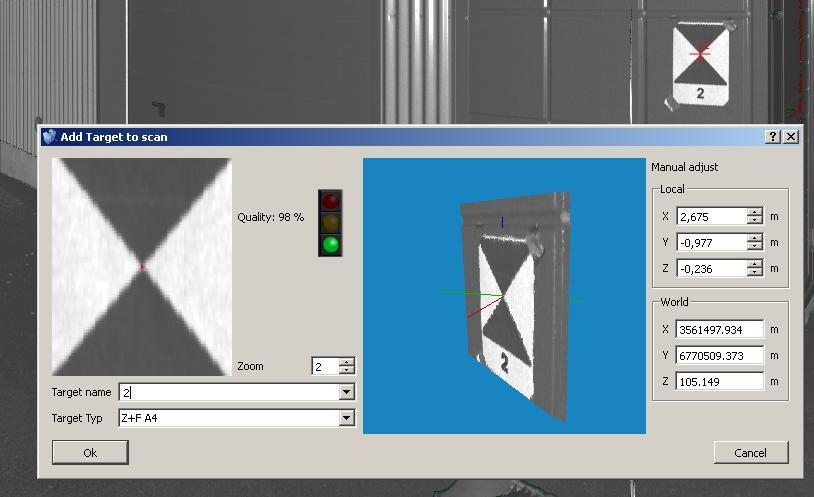Screen dimensions: 814x497
Task: Edit the World Z value 105.149
Action: pos(720,381)
